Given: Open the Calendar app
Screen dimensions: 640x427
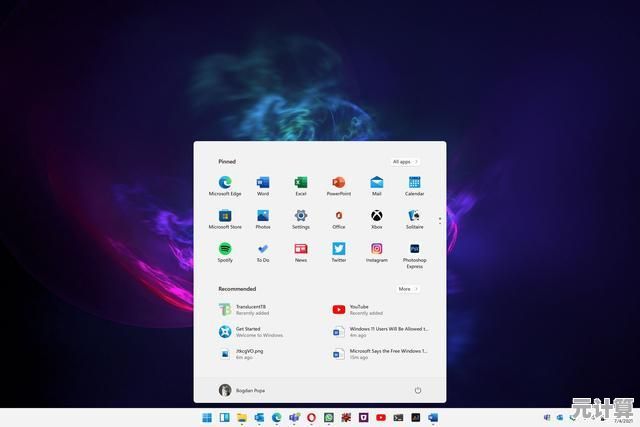Looking at the screenshot, I should [x=415, y=186].
